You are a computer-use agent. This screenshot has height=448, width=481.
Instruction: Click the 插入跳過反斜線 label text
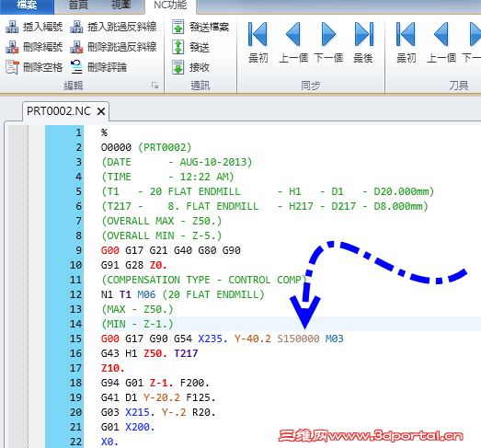(122, 27)
